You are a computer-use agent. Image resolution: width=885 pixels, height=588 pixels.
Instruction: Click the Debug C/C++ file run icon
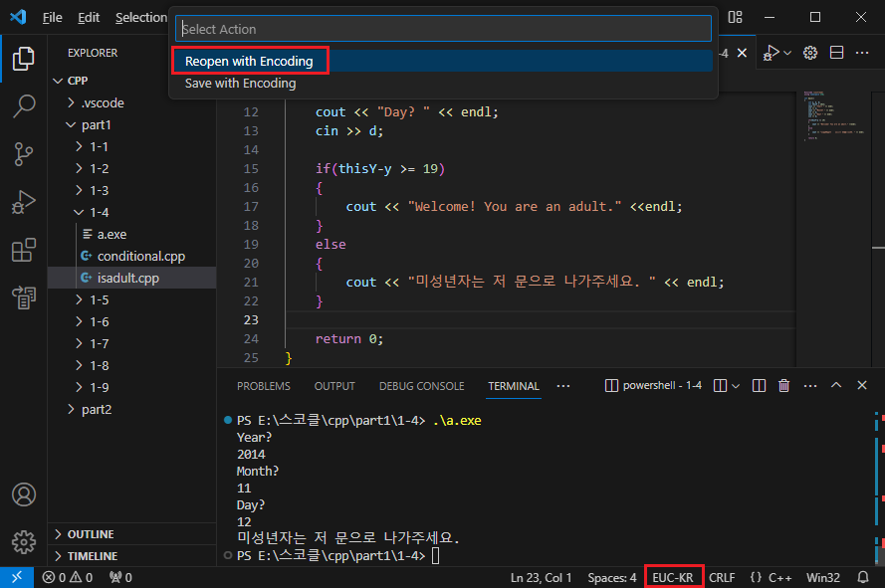click(x=771, y=53)
